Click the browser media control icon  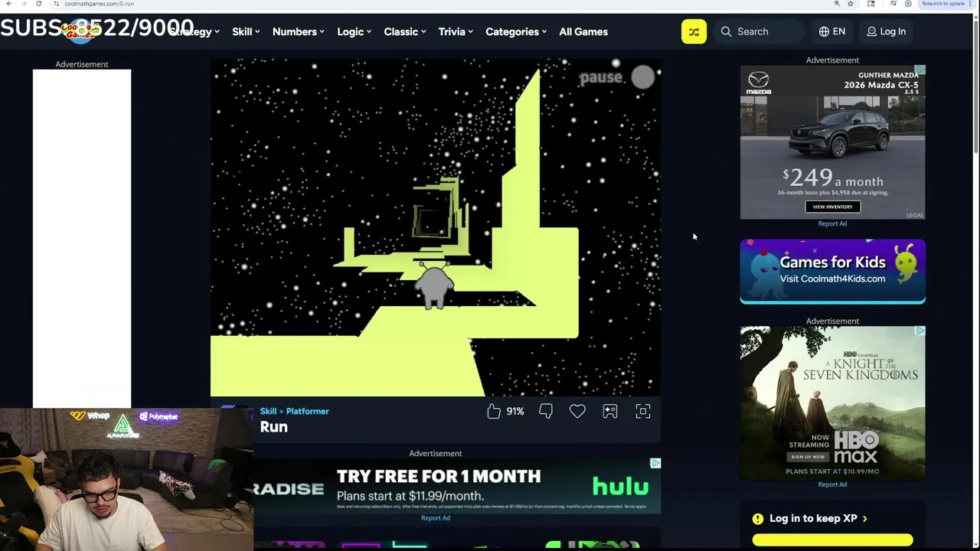point(893,4)
